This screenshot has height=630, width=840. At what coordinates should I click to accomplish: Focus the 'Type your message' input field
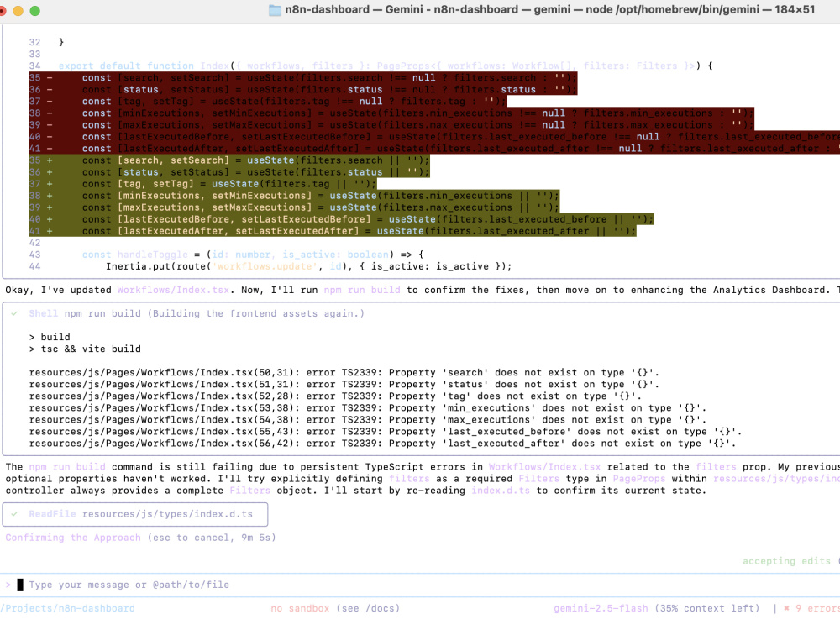pos(420,585)
